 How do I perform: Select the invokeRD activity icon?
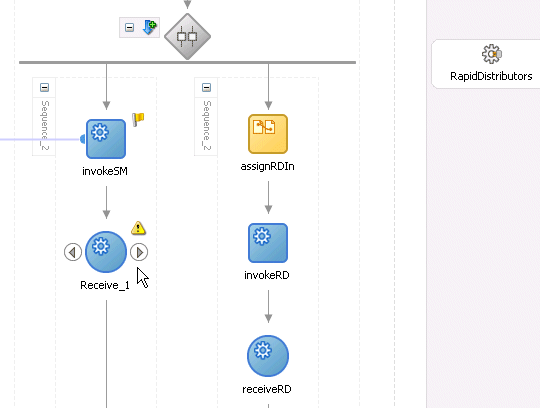pyautogui.click(x=268, y=243)
